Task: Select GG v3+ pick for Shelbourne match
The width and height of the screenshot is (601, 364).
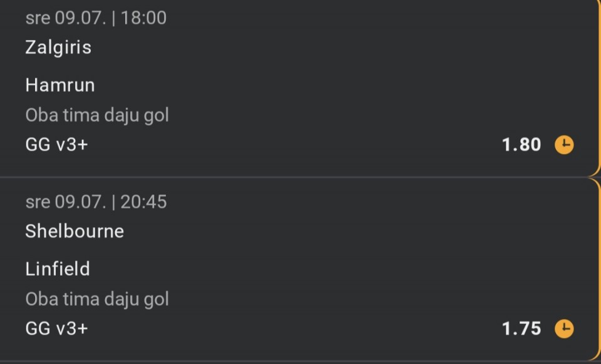Action: (57, 329)
